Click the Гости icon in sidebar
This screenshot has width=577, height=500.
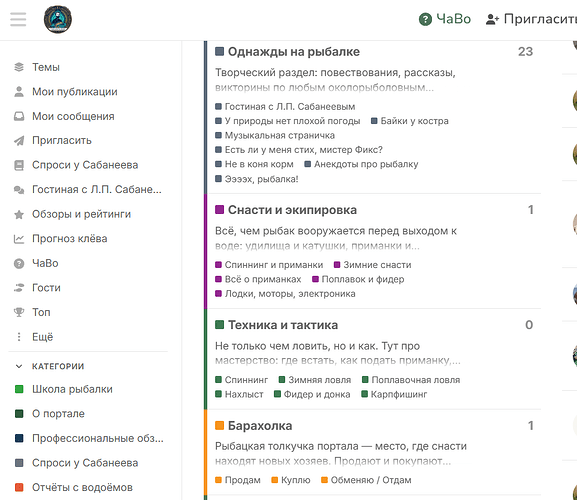pos(19,288)
